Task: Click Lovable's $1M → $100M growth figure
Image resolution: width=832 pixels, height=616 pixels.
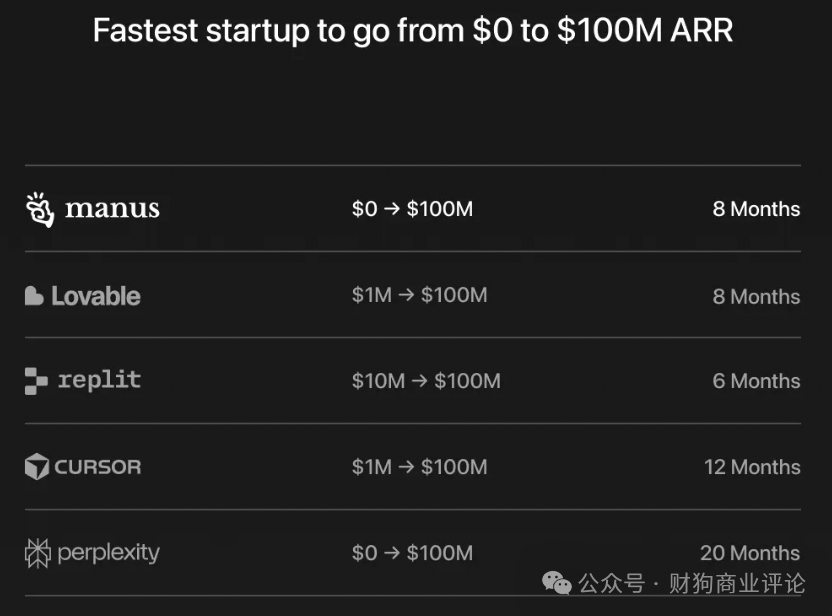Action: click(419, 296)
